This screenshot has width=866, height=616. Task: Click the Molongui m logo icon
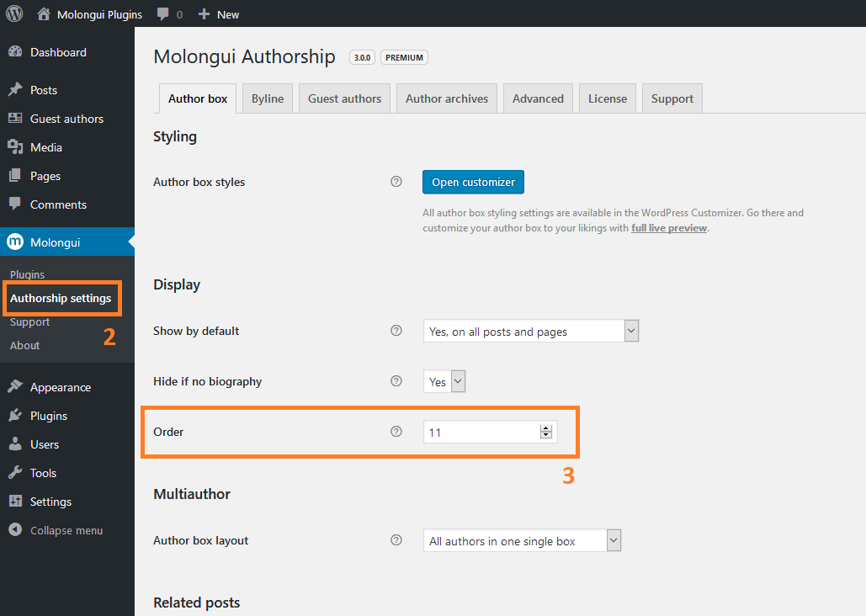[15, 242]
